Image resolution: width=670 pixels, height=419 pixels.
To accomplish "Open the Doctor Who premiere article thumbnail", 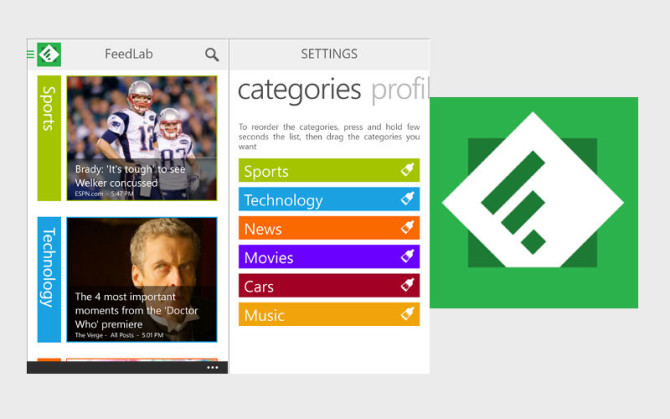I will 142,279.
